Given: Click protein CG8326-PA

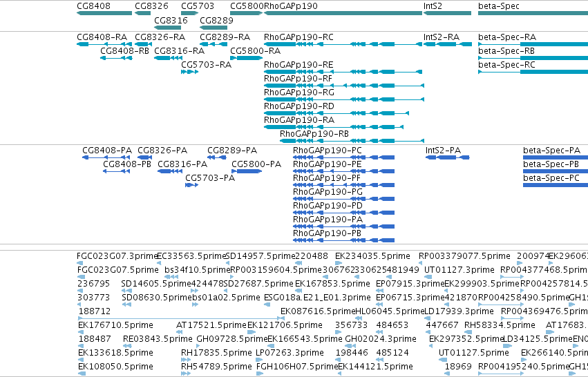Looking at the screenshot, I should (x=162, y=151).
